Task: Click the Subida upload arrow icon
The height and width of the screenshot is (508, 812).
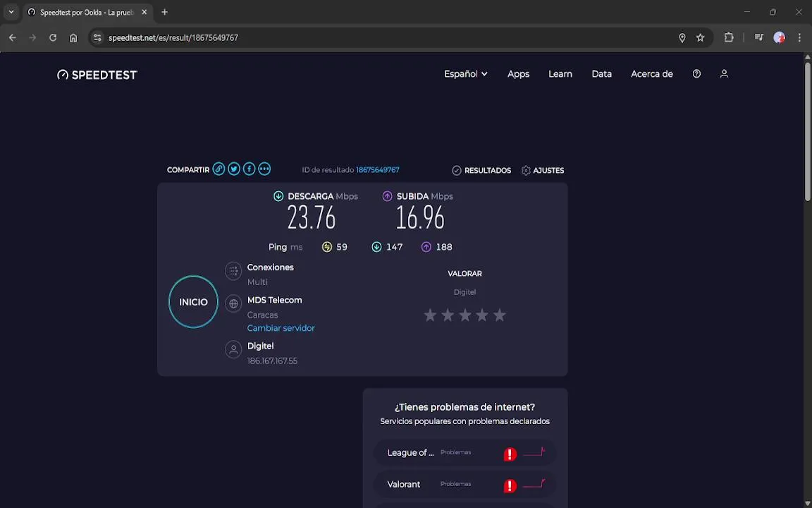Action: (x=388, y=196)
